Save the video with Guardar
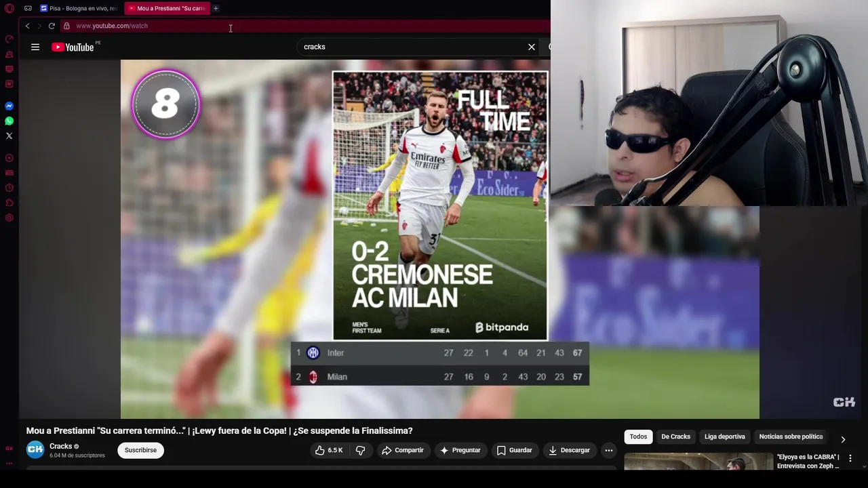 (515, 450)
